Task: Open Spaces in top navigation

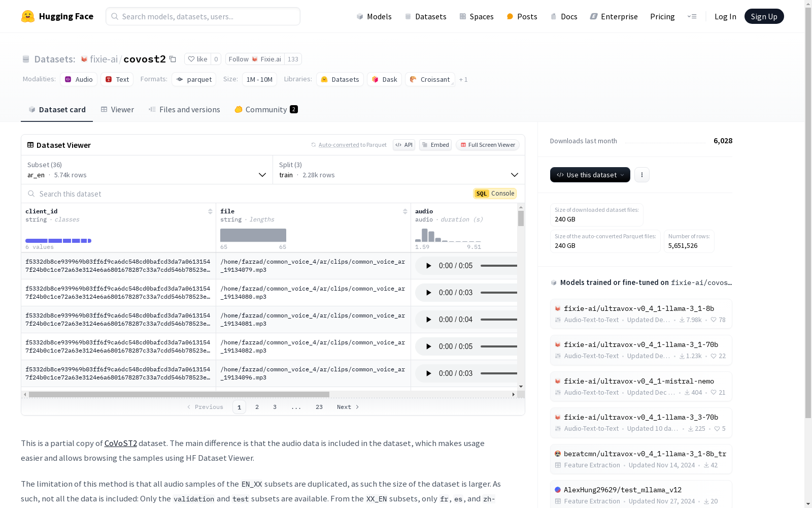Action: [x=477, y=16]
